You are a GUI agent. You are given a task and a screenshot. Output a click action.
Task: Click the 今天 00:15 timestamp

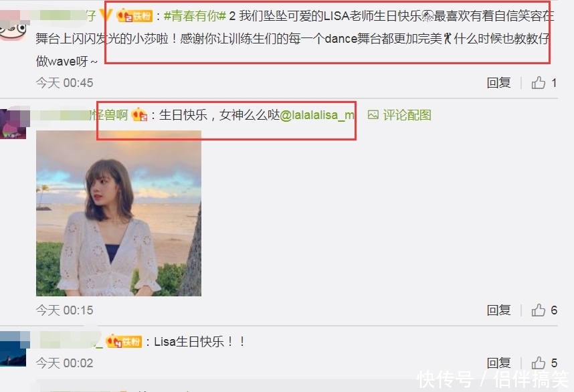(x=64, y=310)
